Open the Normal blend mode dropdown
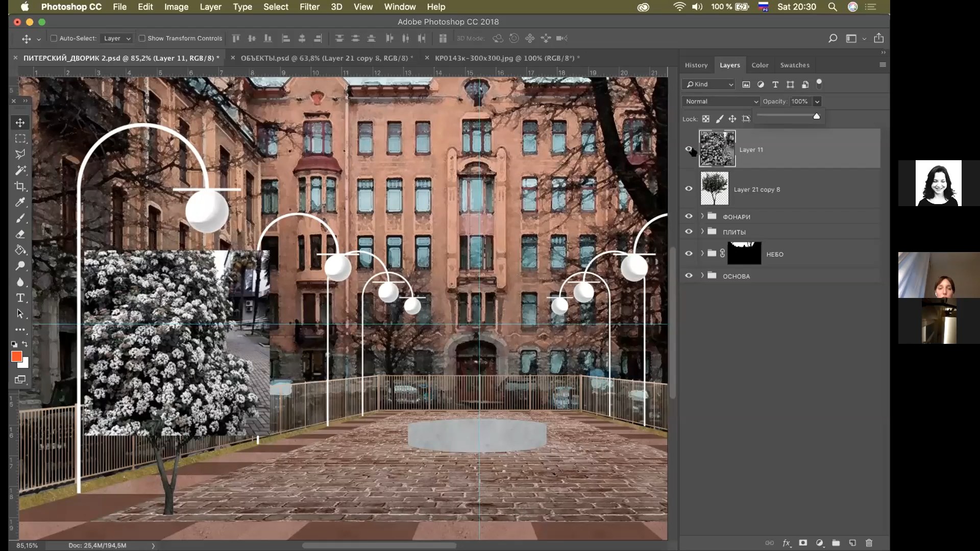This screenshot has width=980, height=551. point(721,102)
